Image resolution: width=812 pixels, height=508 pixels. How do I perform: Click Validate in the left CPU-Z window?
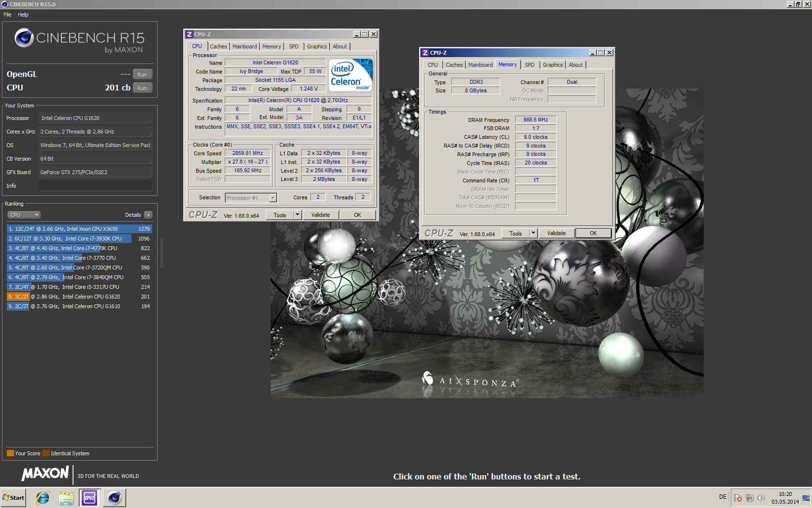coord(320,215)
